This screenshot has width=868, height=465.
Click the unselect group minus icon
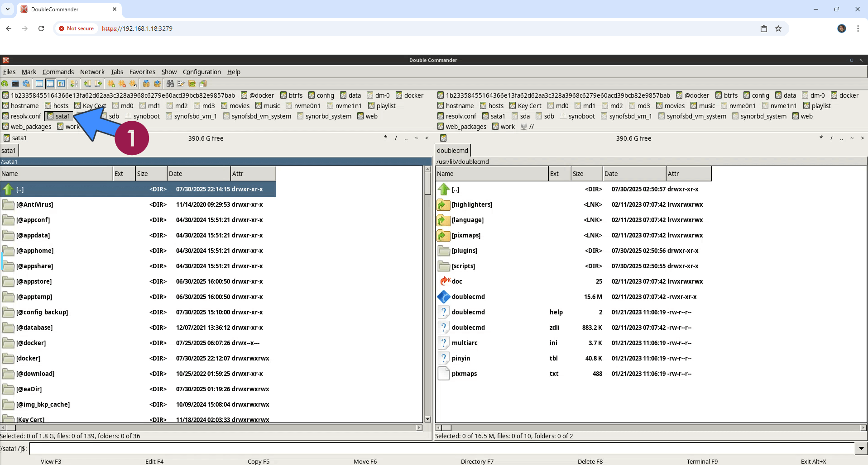pos(122,84)
